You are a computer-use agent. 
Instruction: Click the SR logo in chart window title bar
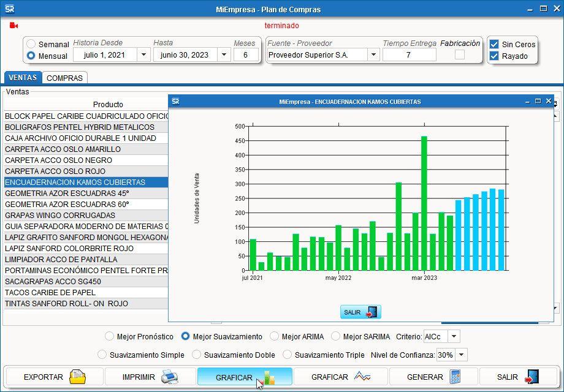tap(175, 102)
